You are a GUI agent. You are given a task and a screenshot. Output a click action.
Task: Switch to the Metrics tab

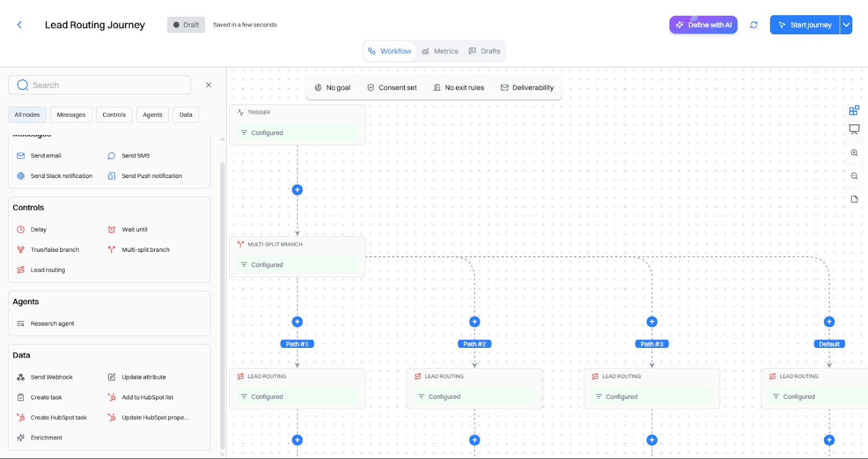coord(441,51)
